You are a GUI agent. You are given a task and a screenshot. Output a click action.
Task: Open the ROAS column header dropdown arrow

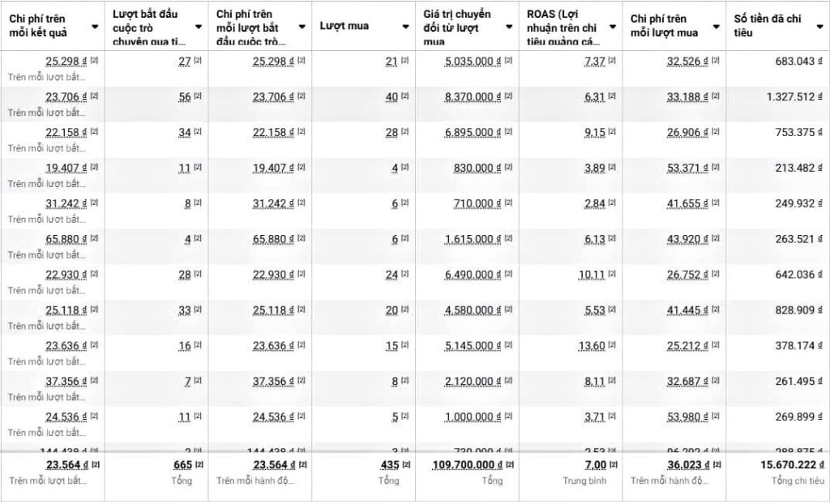point(613,27)
